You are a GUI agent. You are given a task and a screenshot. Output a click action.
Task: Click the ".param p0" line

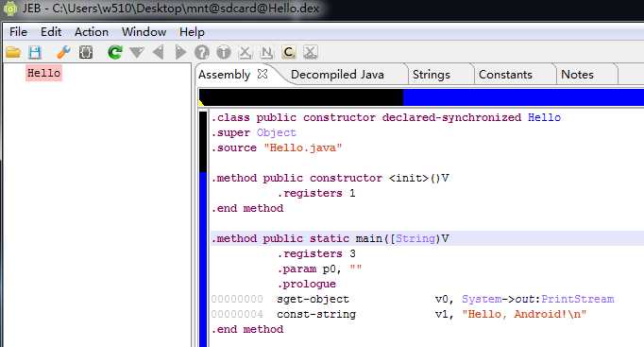tap(319, 269)
